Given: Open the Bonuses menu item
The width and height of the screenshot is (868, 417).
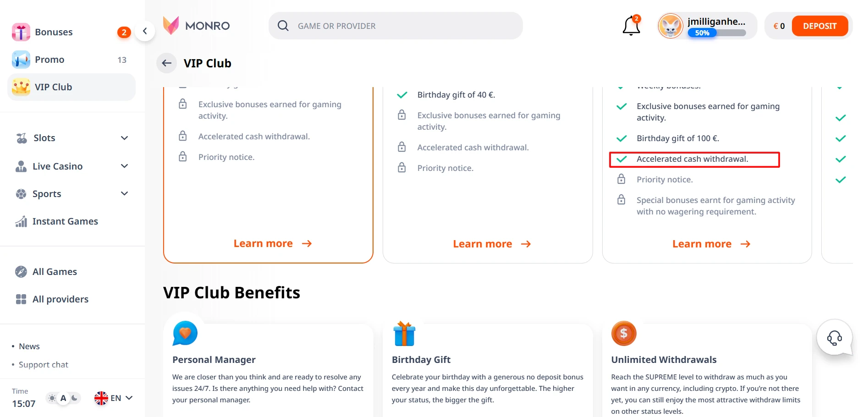Looking at the screenshot, I should (x=54, y=32).
